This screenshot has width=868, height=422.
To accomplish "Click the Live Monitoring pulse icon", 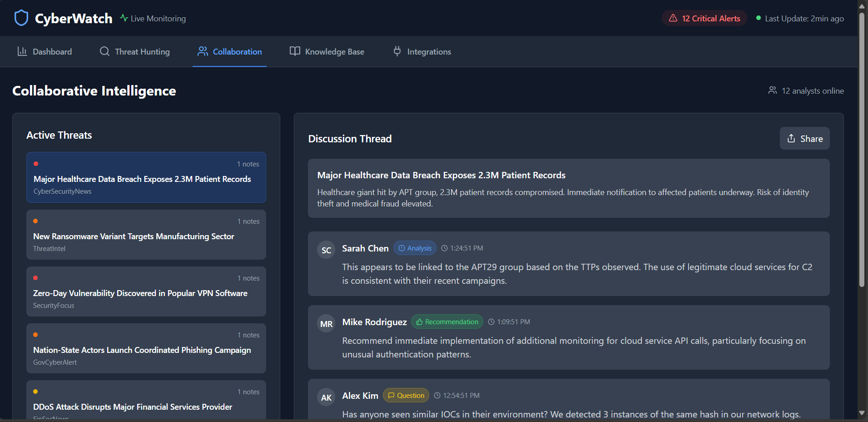I will pos(124,18).
